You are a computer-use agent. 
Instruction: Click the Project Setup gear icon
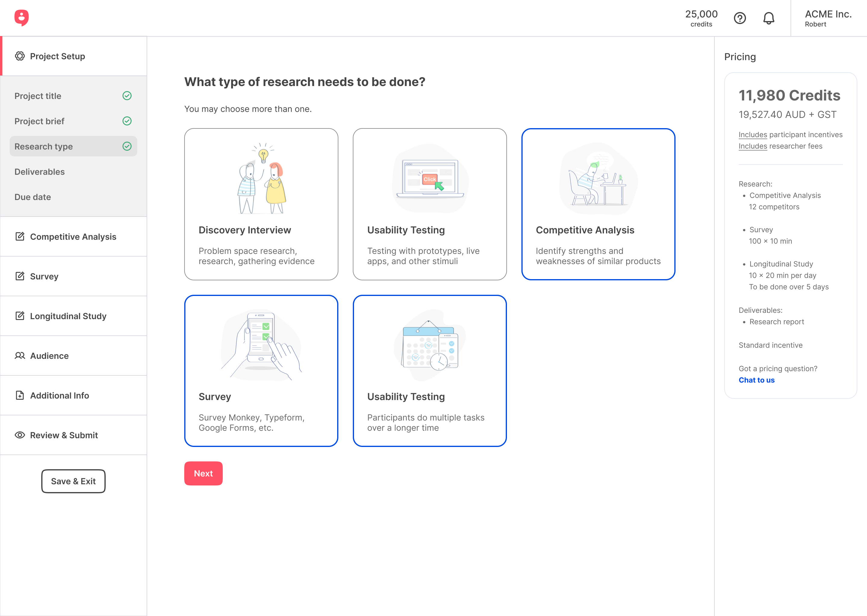pos(20,56)
